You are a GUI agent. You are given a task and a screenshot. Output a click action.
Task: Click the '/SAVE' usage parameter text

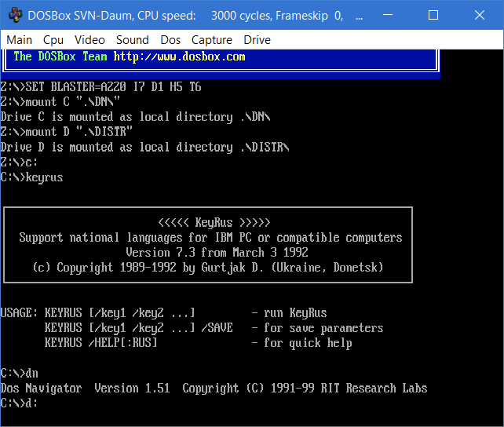coord(217,328)
